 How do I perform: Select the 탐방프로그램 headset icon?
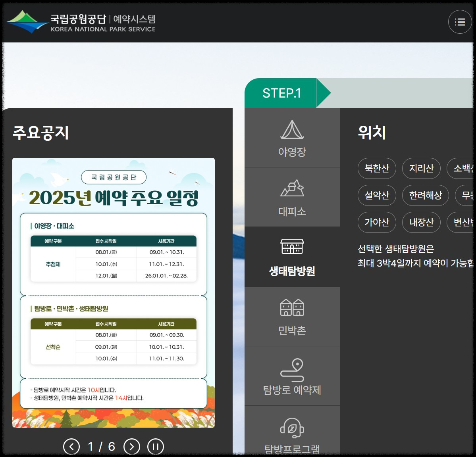click(292, 428)
